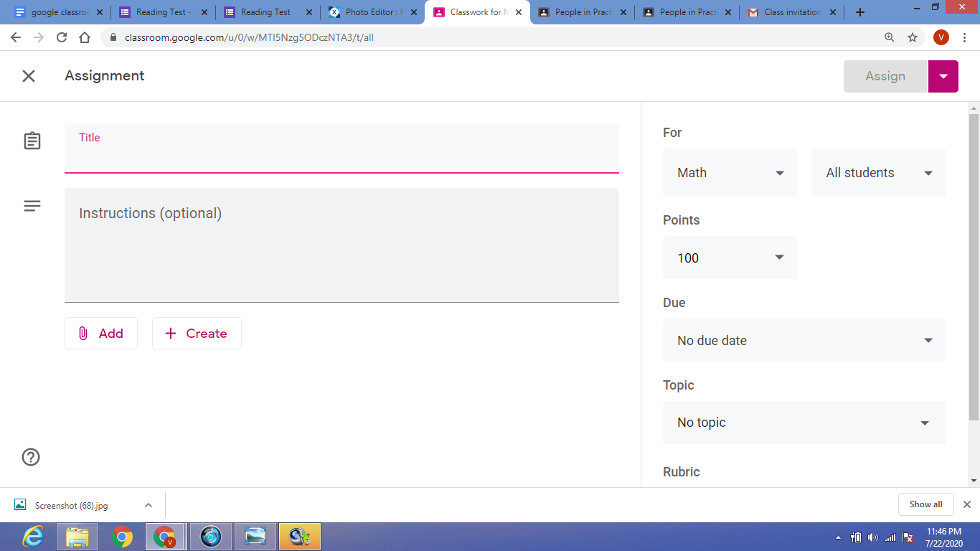Open the No topic dropdown
The image size is (980, 551).
(x=804, y=423)
